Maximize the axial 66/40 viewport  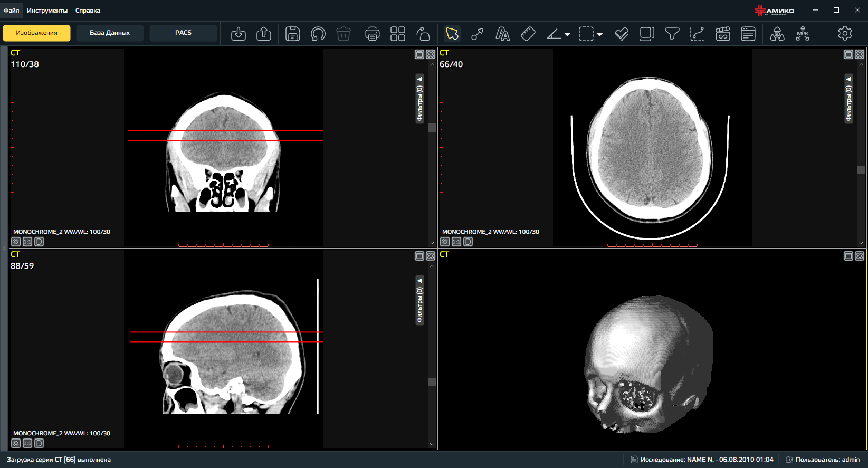pos(848,54)
